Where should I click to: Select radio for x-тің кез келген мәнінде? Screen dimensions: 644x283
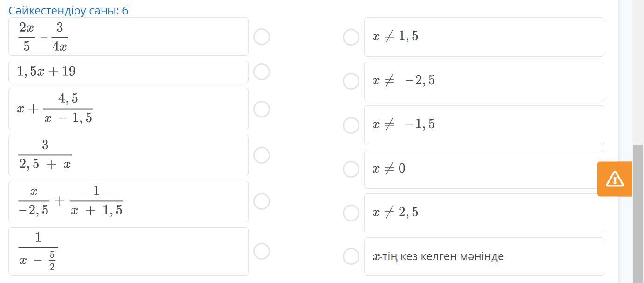(x=351, y=256)
